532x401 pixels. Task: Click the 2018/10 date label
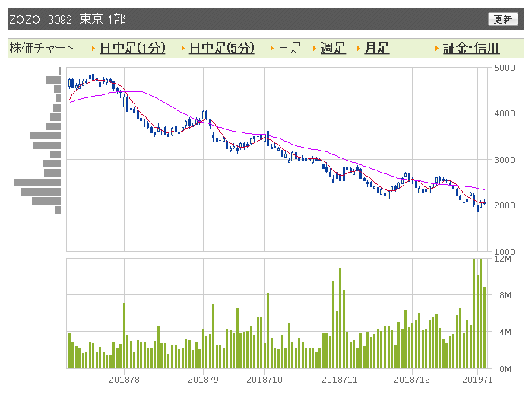(264, 380)
